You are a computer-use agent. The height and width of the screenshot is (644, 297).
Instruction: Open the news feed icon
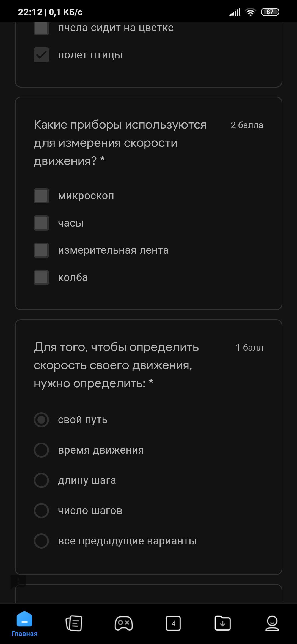pos(74,623)
